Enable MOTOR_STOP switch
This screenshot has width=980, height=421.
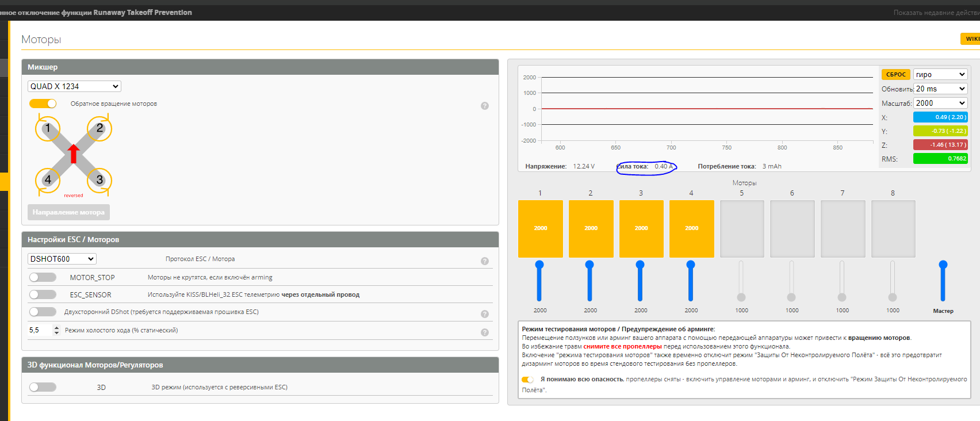tap(43, 277)
